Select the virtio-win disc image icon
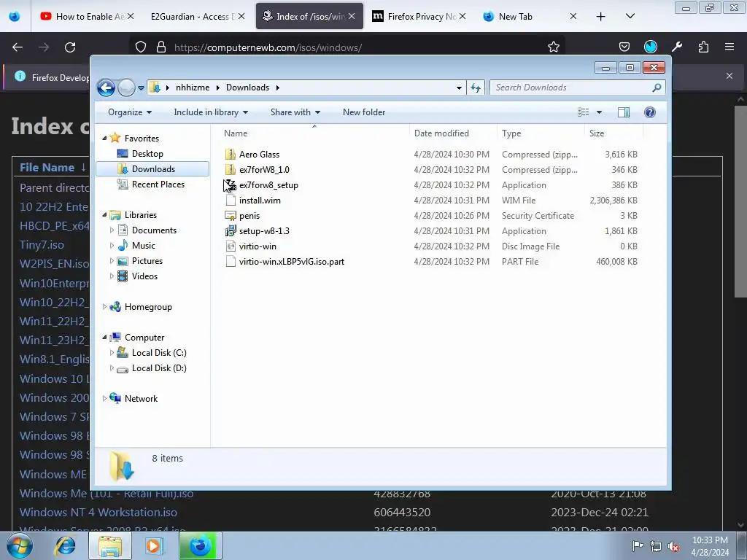The image size is (747, 560). (231, 246)
